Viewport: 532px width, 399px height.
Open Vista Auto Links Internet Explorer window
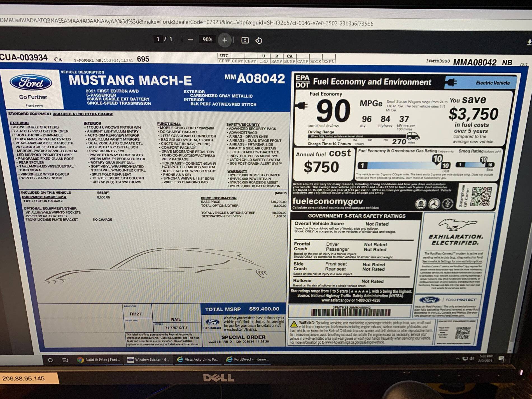coord(198,359)
